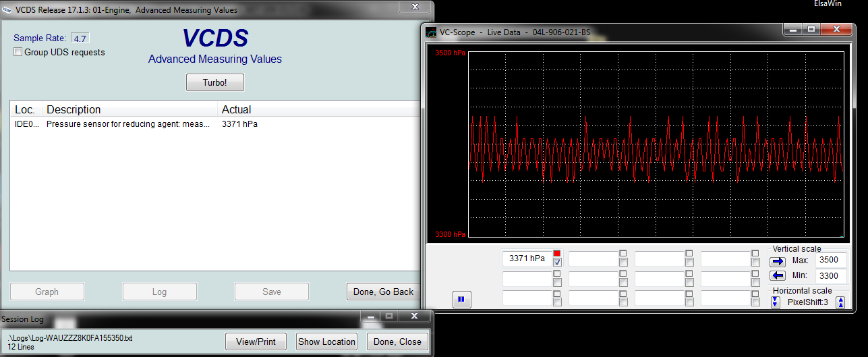This screenshot has width=868, height=357.
Task: Click the Actual value 3371 hPa in the list
Action: (x=239, y=124)
